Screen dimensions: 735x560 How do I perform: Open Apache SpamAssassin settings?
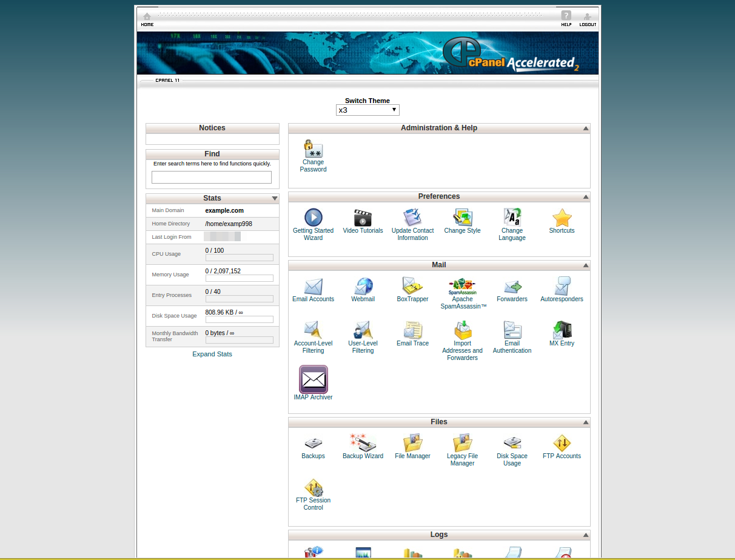(x=462, y=286)
